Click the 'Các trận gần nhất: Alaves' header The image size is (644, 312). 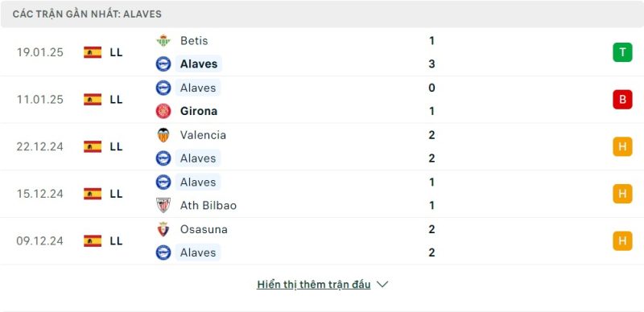(x=87, y=14)
